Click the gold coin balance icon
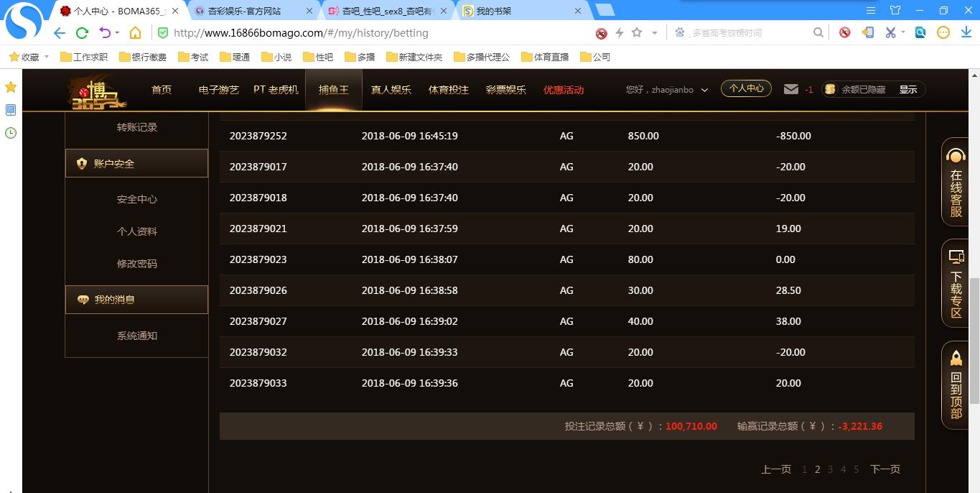This screenshot has width=980, height=493. (x=831, y=89)
